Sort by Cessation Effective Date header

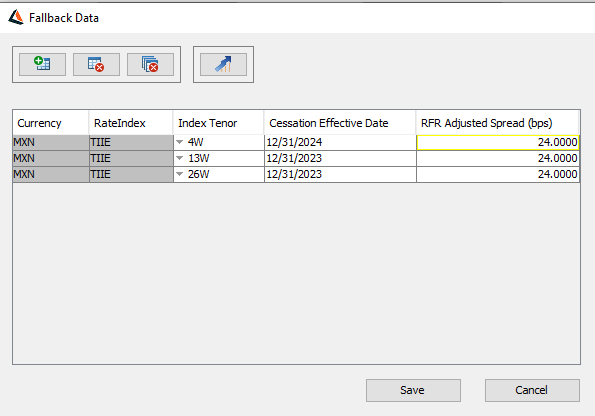pos(340,123)
